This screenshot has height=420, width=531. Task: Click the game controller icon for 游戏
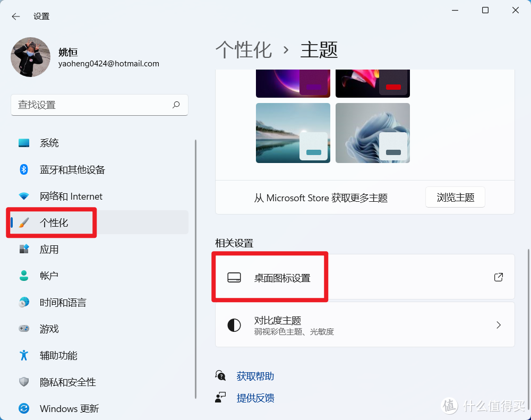click(24, 329)
